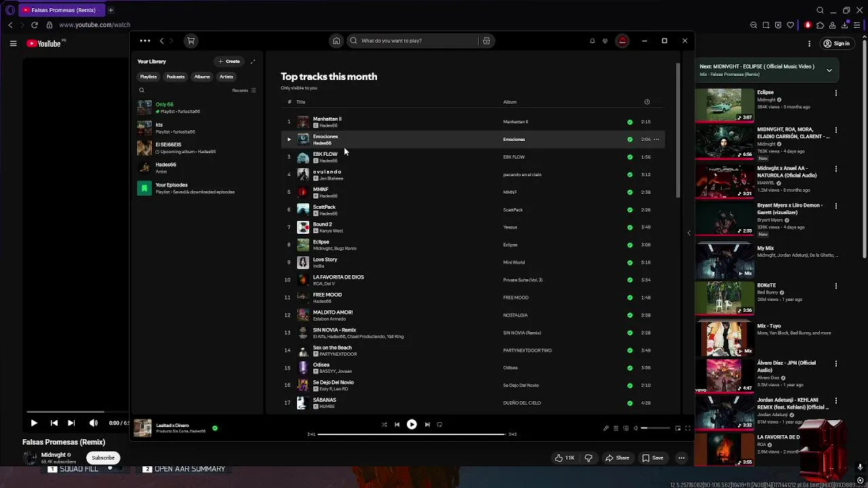The height and width of the screenshot is (488, 868).
Task: Toggle Spotify shuffle
Action: point(384,424)
